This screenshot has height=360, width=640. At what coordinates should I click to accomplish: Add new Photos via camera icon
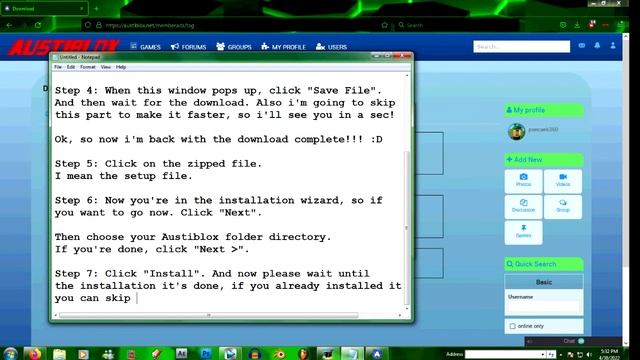tap(523, 181)
